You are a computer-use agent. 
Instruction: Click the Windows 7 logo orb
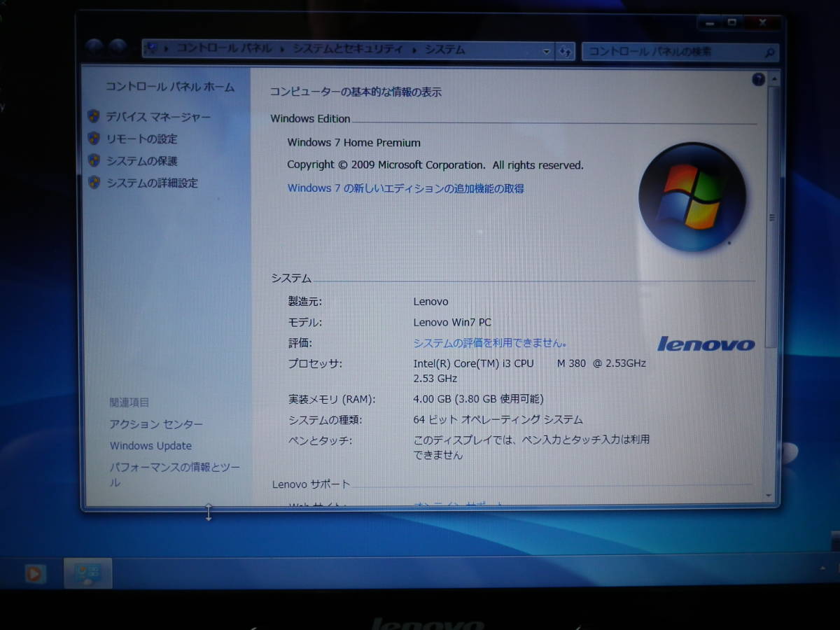692,197
